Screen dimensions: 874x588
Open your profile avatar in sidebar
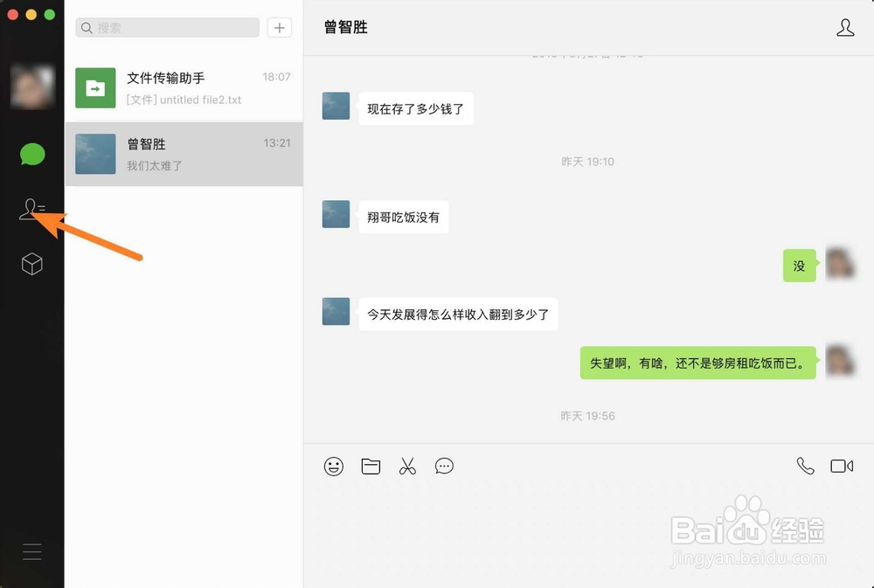[x=32, y=87]
